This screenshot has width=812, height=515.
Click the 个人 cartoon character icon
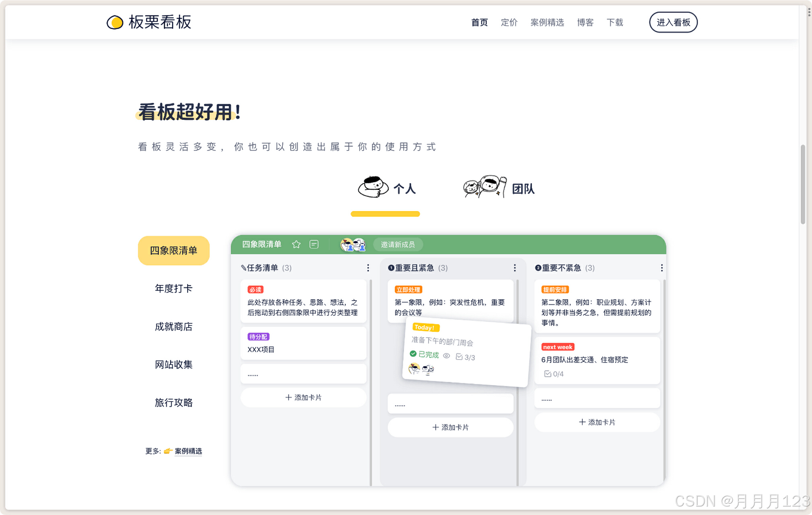[373, 187]
